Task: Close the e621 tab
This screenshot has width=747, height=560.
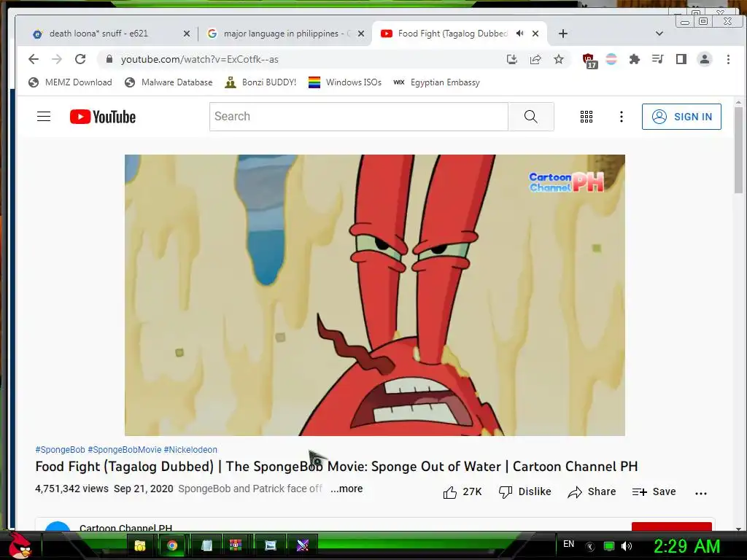Action: 187,34
